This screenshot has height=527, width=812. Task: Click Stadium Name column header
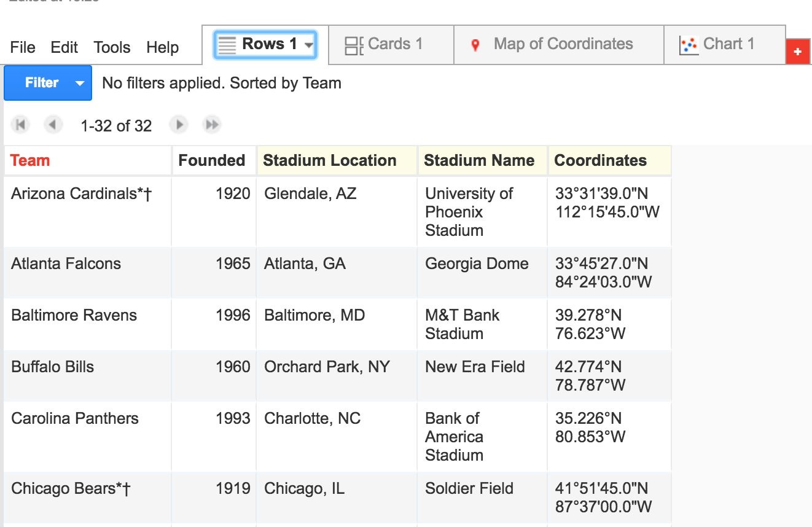[482, 160]
